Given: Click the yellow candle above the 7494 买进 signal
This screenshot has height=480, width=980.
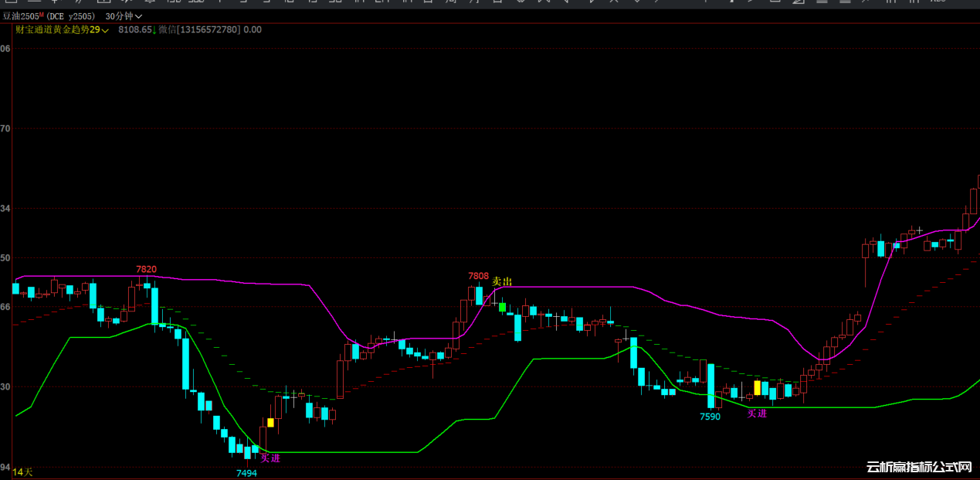Looking at the screenshot, I should click(270, 423).
